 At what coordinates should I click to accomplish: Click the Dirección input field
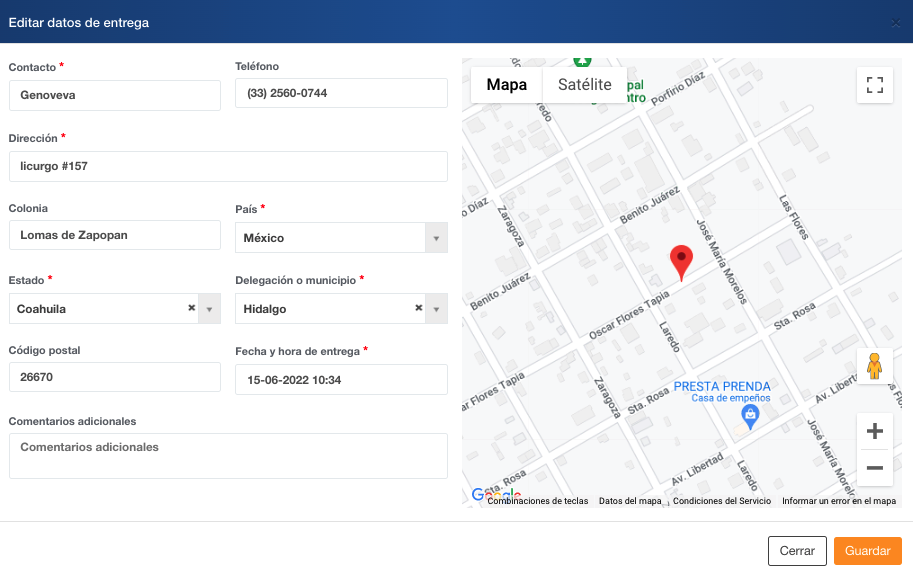228,166
